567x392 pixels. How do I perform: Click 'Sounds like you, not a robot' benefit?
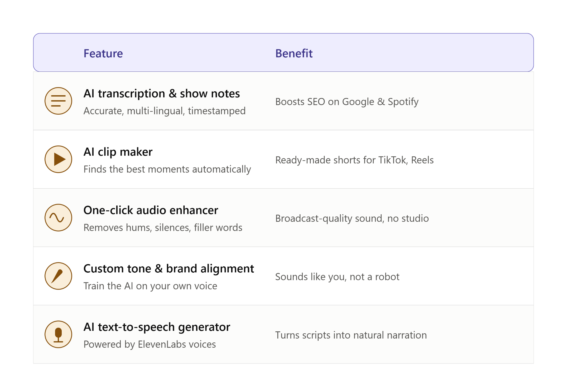[337, 277]
